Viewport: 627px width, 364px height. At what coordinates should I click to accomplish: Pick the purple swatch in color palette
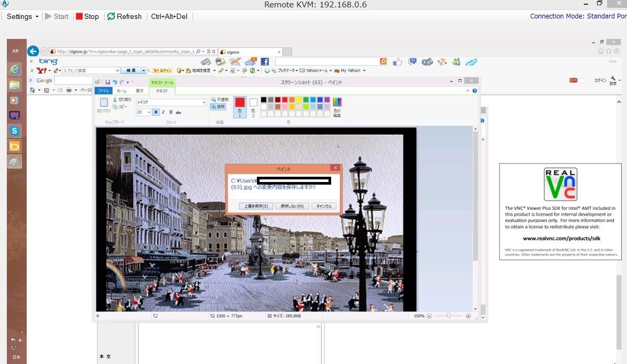click(327, 99)
